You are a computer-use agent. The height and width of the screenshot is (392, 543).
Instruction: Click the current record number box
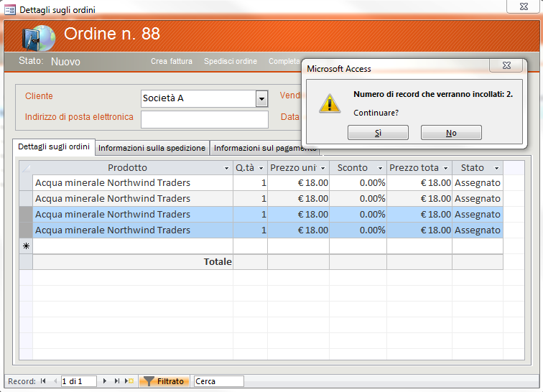(78, 381)
